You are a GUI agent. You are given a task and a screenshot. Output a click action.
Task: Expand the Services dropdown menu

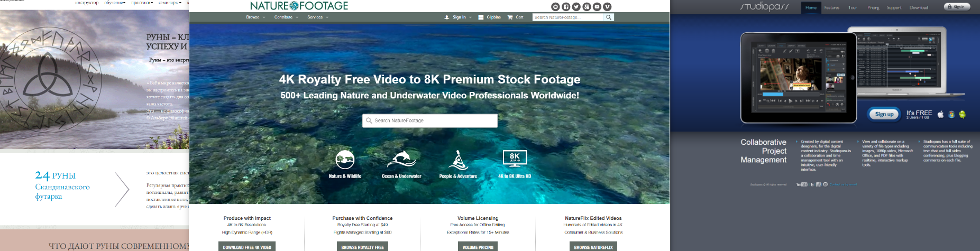click(318, 17)
